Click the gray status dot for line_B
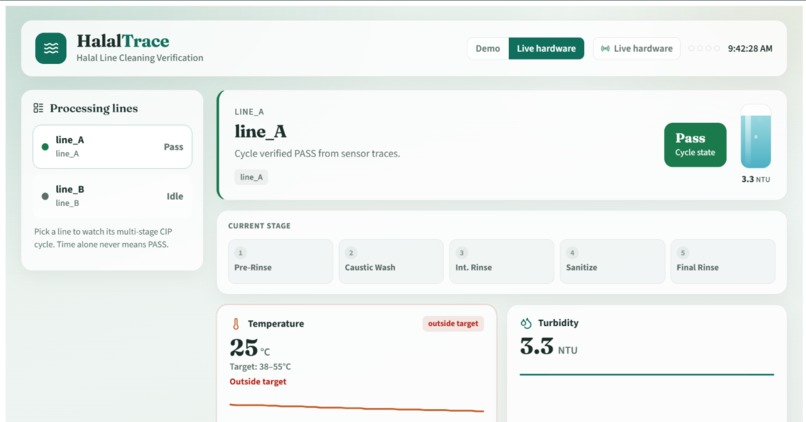The width and height of the screenshot is (806, 422). coord(45,196)
